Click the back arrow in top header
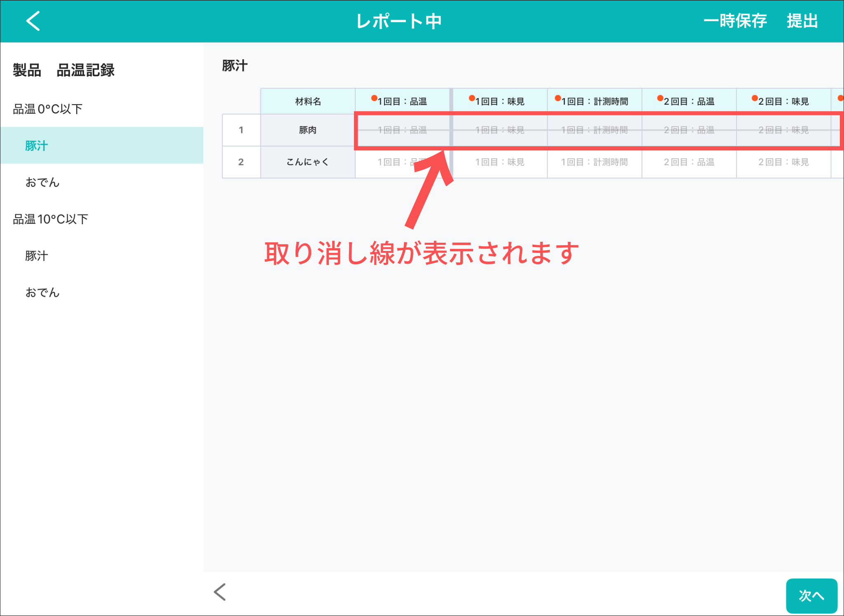 [x=33, y=21]
